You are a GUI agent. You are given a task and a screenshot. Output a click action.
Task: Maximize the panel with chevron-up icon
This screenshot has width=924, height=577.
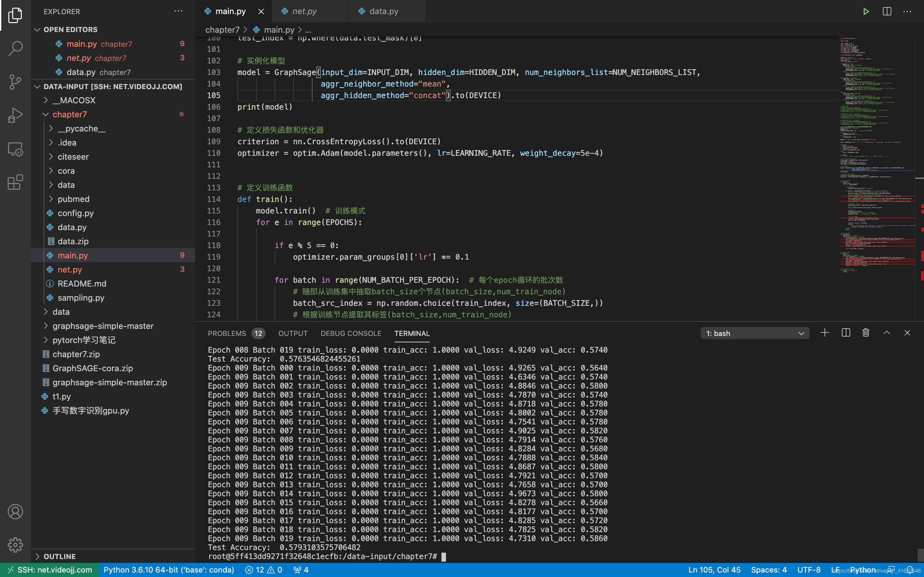886,333
